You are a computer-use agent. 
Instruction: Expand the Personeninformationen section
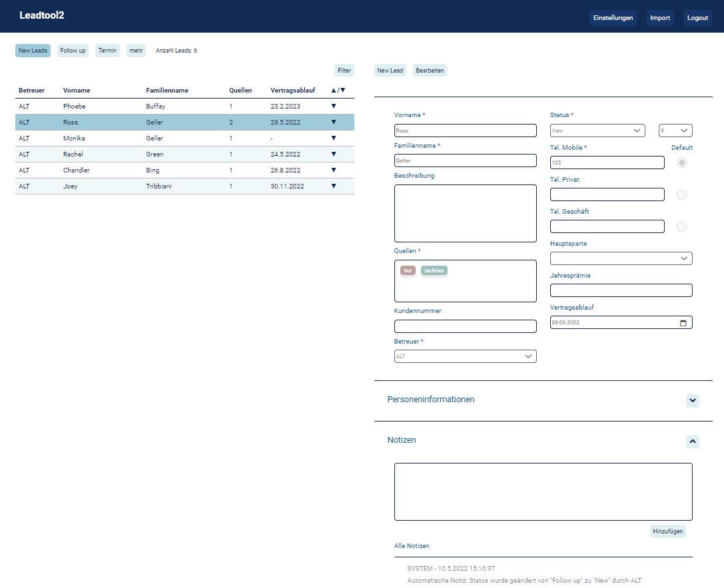click(693, 401)
